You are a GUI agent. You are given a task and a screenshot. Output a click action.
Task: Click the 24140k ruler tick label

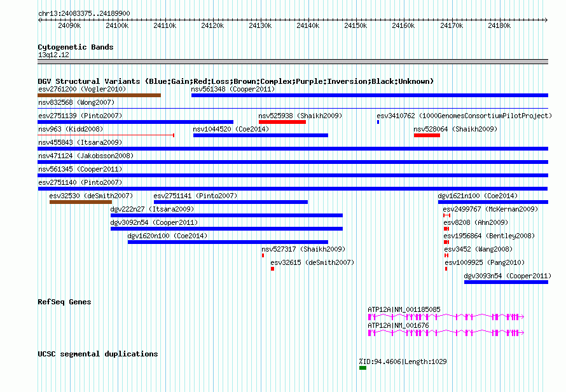coord(308,25)
